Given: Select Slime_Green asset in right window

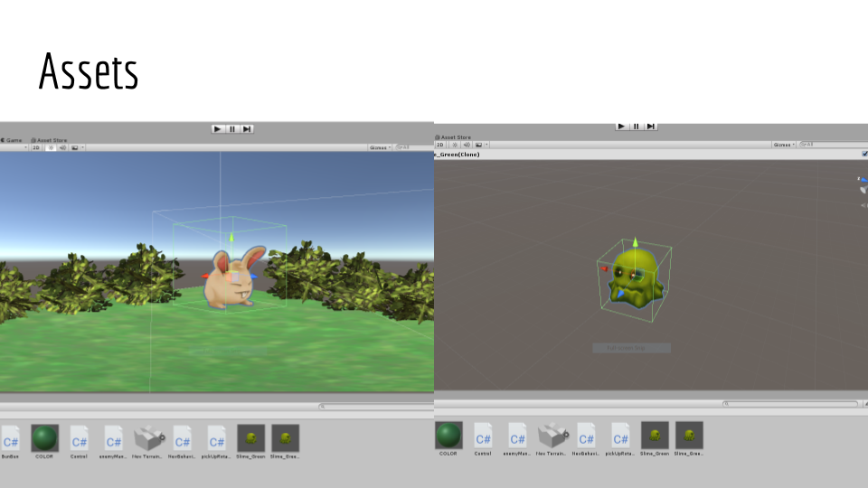Looking at the screenshot, I should (x=655, y=439).
